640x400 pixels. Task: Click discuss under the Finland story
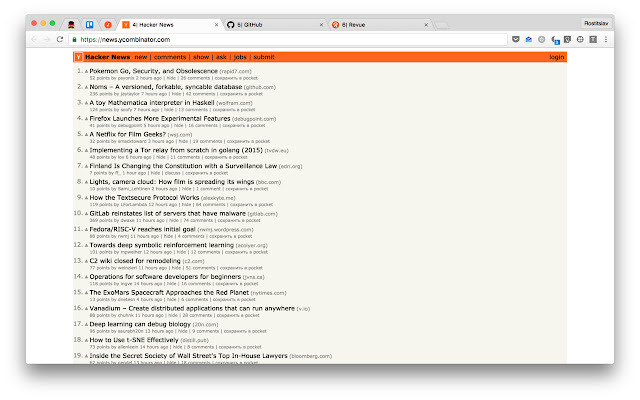tap(173, 173)
